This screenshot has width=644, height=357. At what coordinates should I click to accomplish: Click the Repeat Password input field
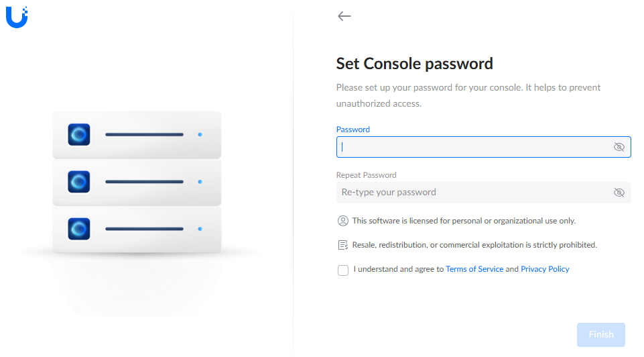pos(472,193)
